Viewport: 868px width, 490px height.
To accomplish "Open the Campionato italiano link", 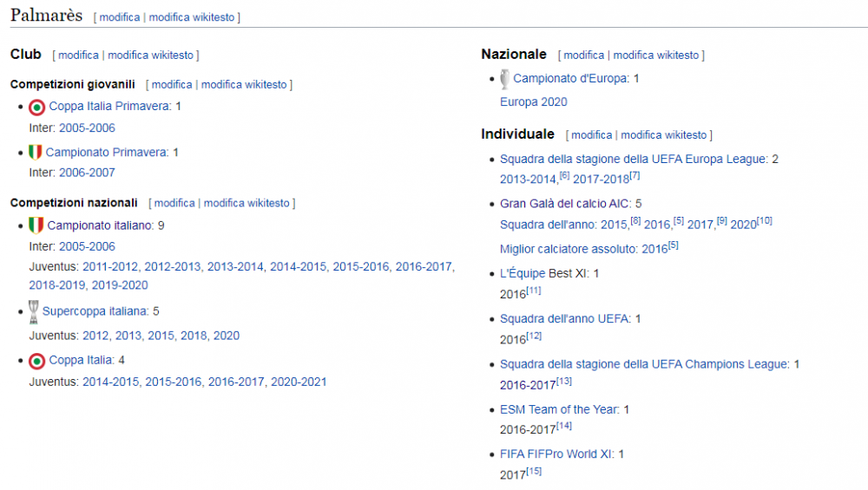I will 100,225.
